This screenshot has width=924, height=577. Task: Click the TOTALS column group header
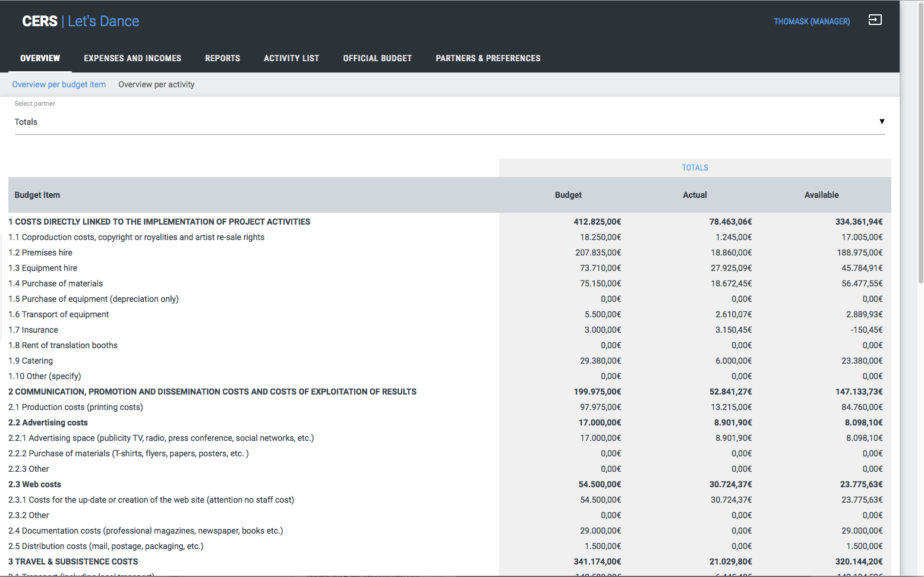[695, 168]
